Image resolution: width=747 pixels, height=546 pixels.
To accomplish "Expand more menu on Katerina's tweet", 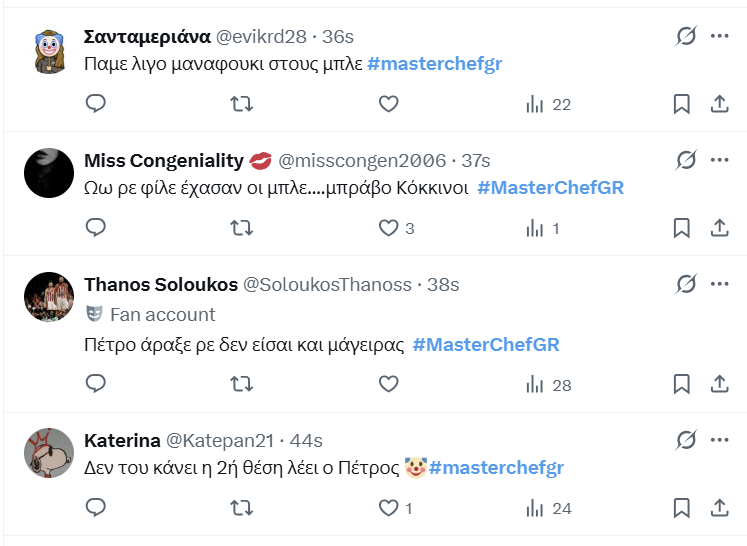I will coord(719,440).
